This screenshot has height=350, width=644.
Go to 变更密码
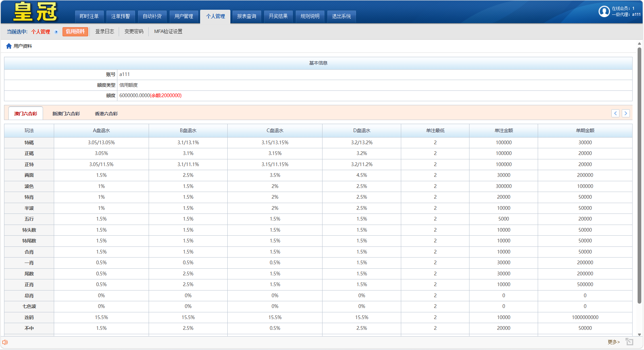134,32
